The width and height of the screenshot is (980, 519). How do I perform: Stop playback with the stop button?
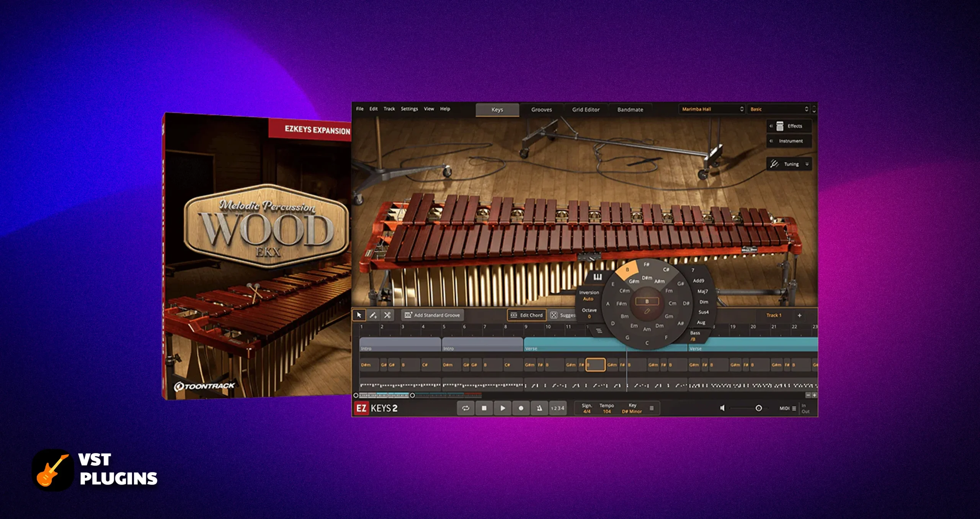[484, 408]
